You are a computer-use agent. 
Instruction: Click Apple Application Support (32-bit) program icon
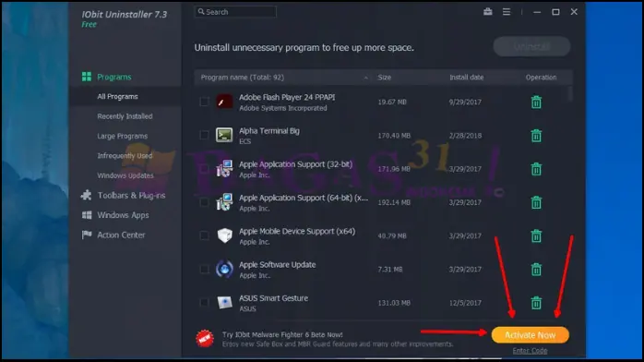(x=224, y=168)
